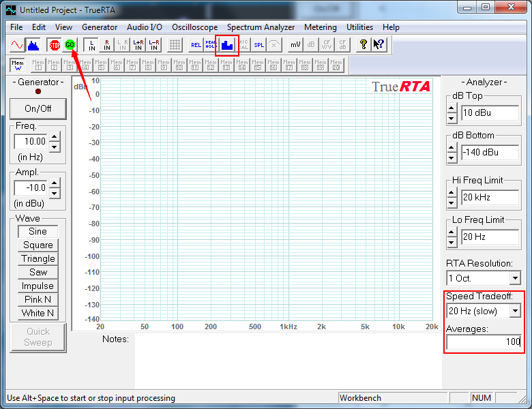Click the Quick Sweep button
532x409 pixels.
point(38,337)
